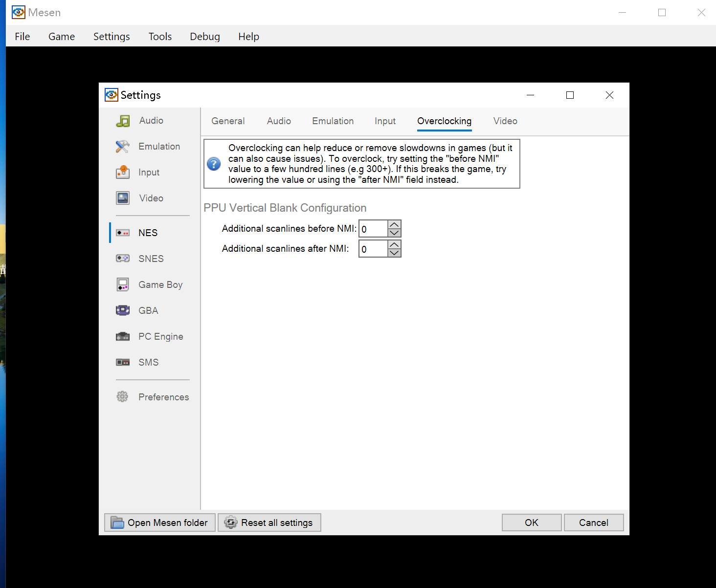Increase additional scanlines before NMI
716x588 pixels.
click(x=394, y=225)
